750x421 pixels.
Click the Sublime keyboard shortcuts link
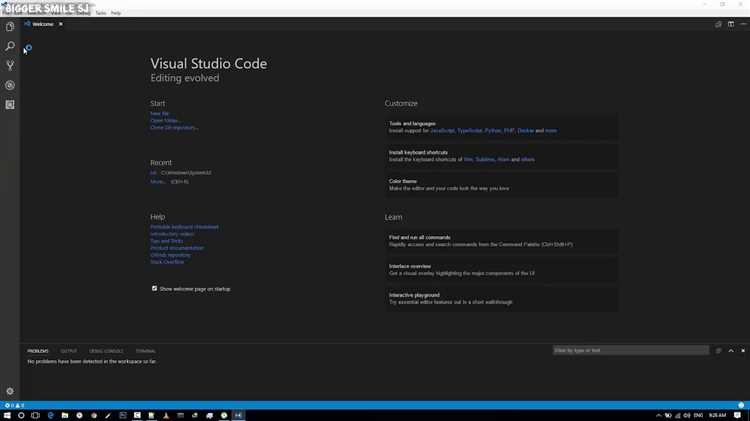click(x=485, y=159)
